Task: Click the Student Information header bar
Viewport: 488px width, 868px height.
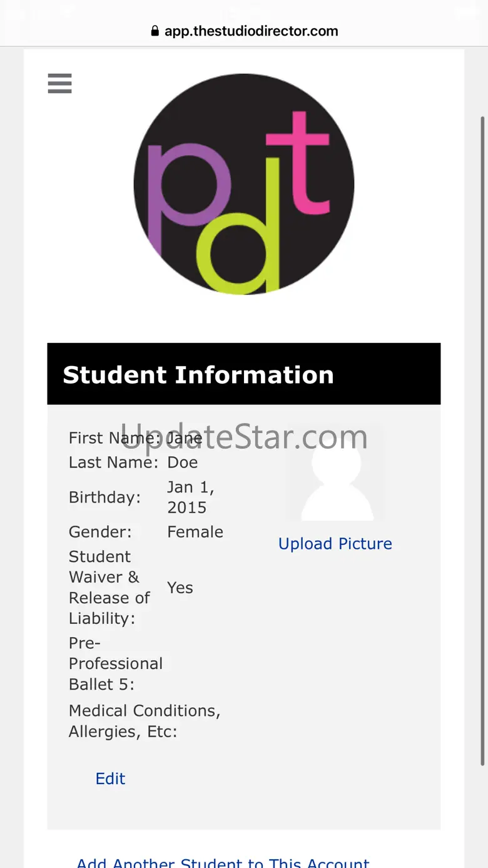Action: tap(244, 374)
